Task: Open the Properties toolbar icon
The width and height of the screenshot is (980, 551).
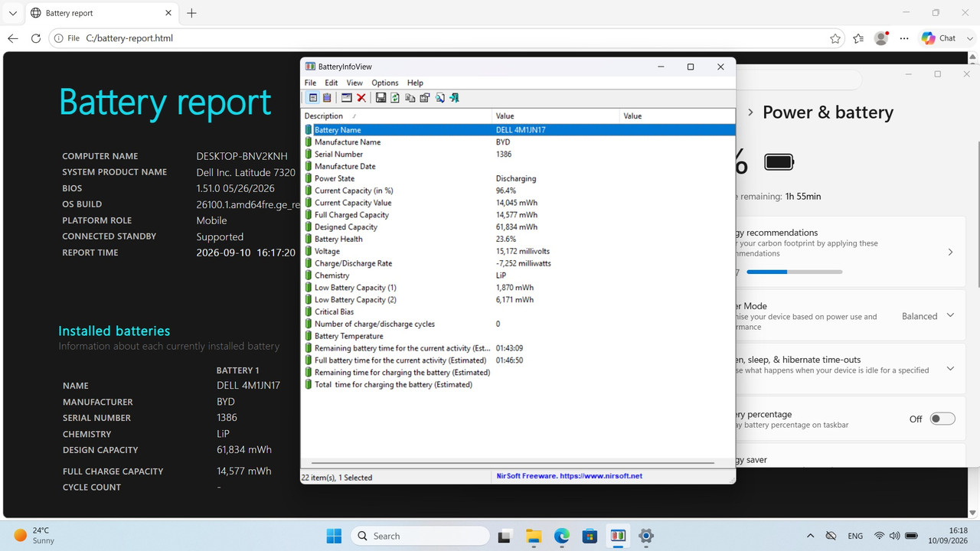Action: (424, 98)
